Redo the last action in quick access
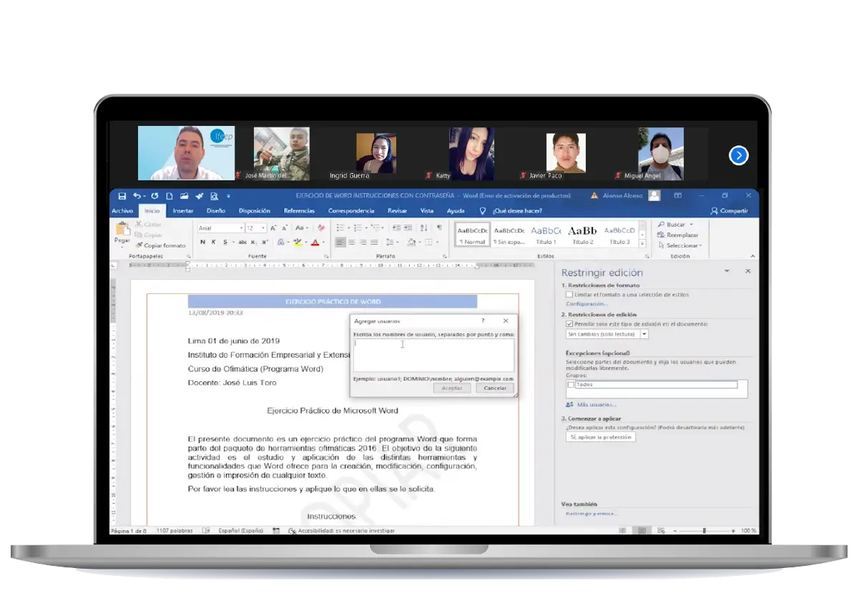 154,196
